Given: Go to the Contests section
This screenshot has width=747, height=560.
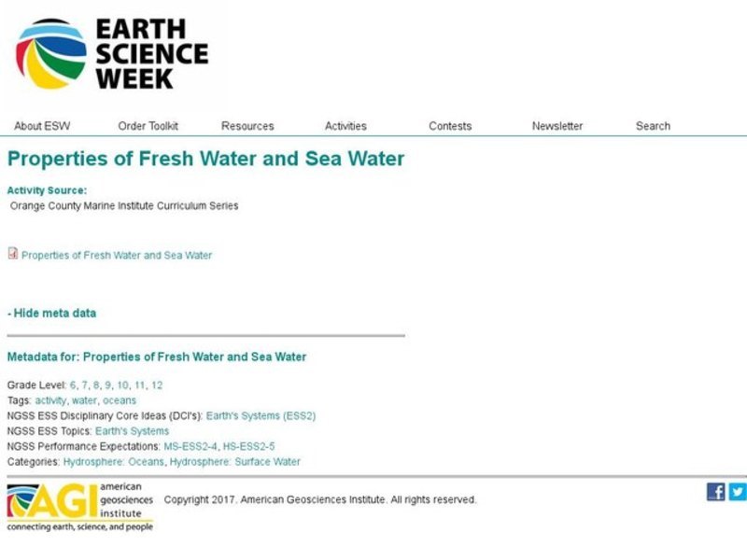Looking at the screenshot, I should coord(449,125).
